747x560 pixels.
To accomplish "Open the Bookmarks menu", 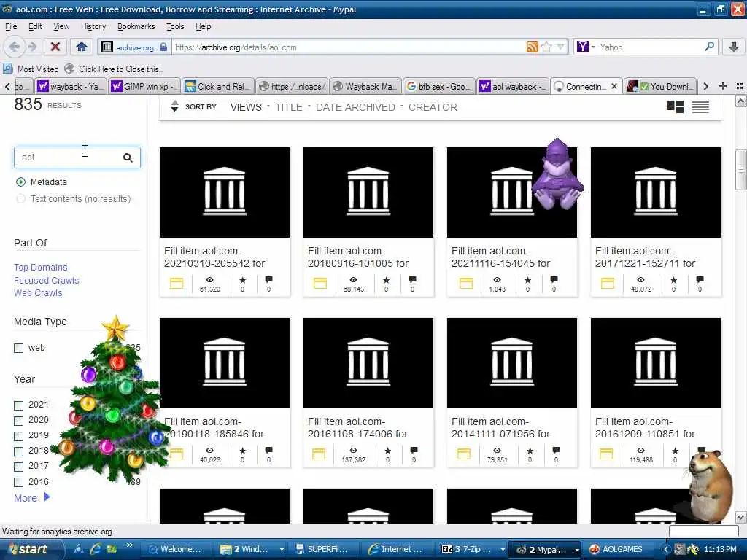I will pos(136,26).
